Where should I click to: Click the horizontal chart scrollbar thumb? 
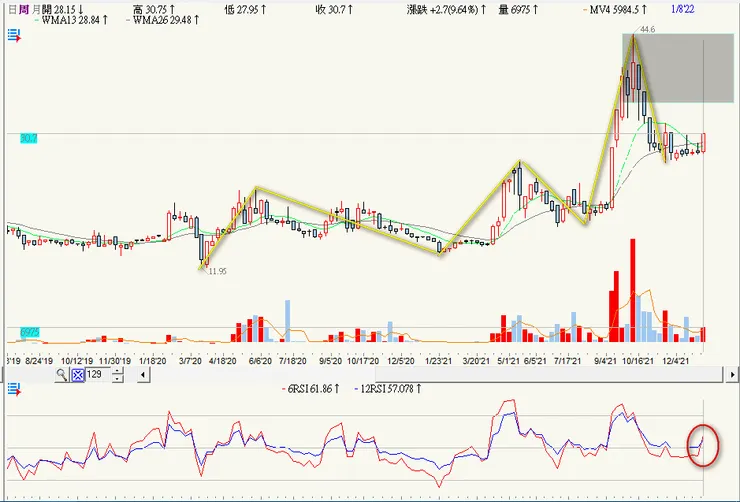coord(550,375)
